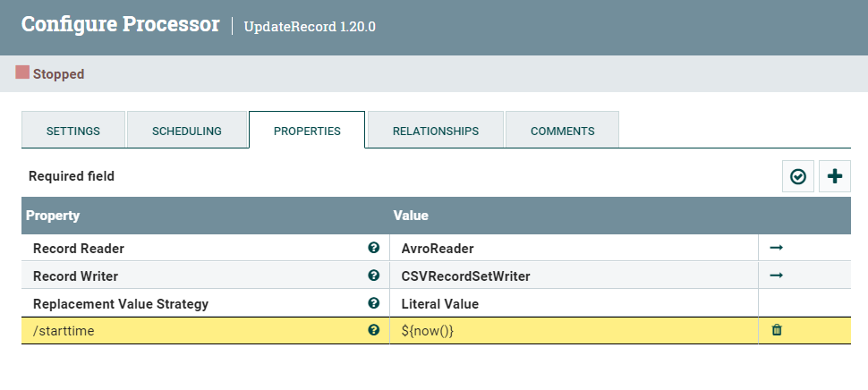Add a new property with plus icon
This screenshot has height=390, width=868.
[835, 177]
